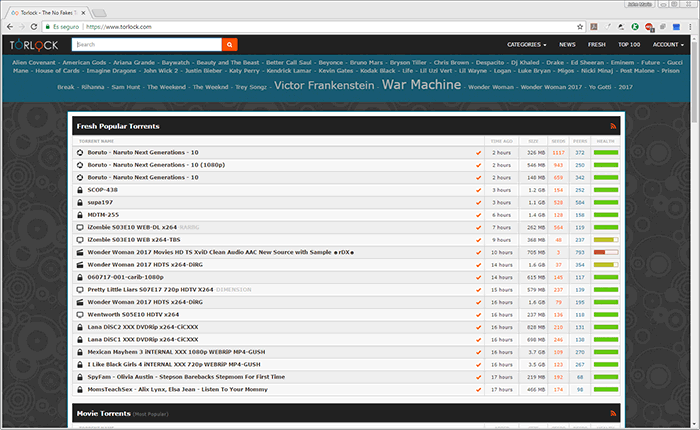Screen dimensions: 700x430
Task: Bookmark this page with the star icon
Action: click(580, 27)
